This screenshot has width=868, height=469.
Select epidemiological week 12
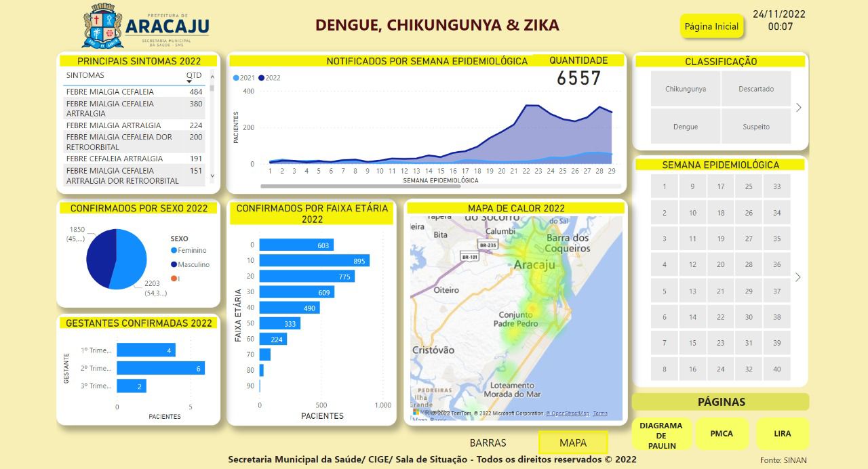pyautogui.click(x=692, y=265)
